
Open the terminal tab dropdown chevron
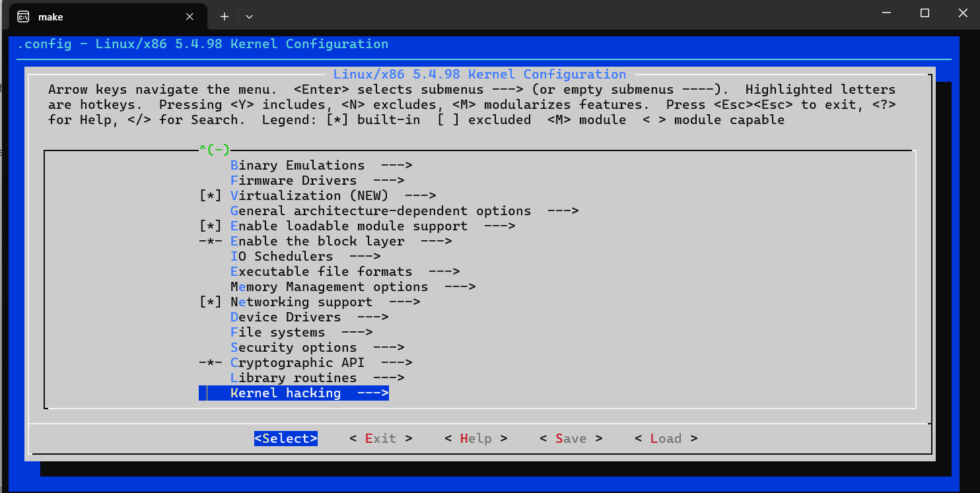pos(248,16)
